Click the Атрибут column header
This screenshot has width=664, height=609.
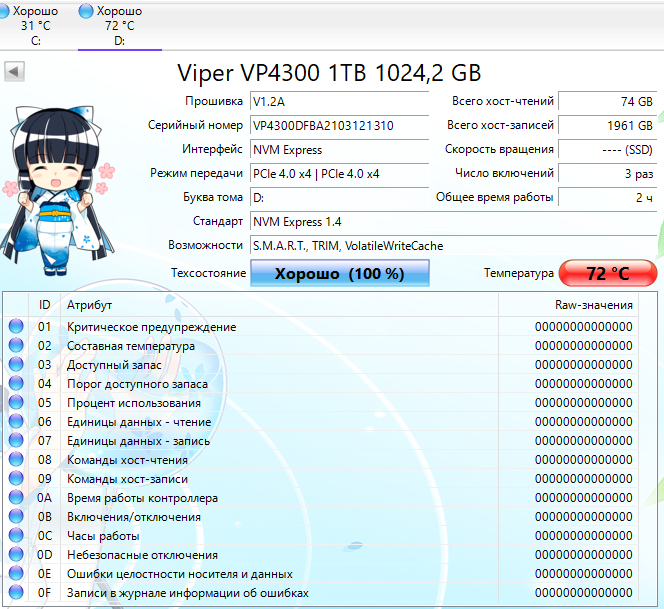coord(279,305)
